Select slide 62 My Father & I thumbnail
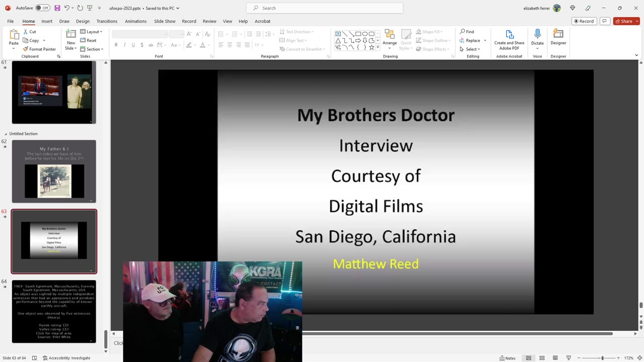 coord(54,171)
